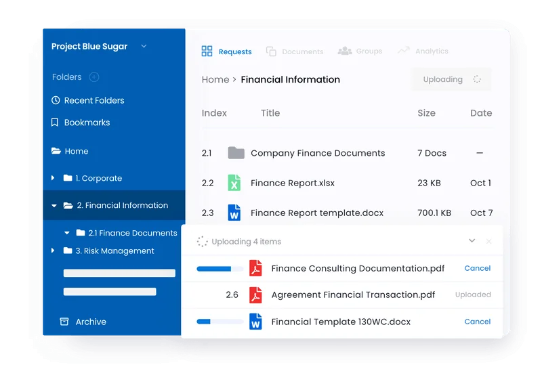Image resolution: width=542 pixels, height=392 pixels.
Task: Open the Project Blue Sugar switcher dropdown
Action: (142, 47)
